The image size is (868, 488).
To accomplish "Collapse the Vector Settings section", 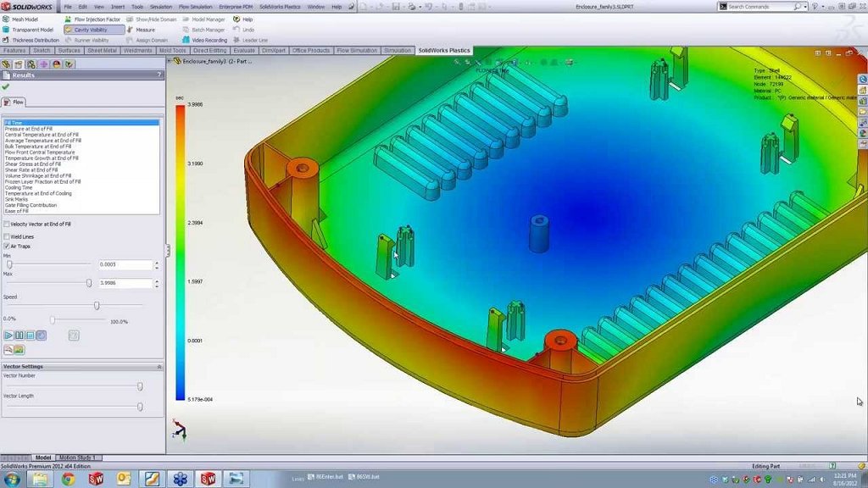I will click(159, 367).
